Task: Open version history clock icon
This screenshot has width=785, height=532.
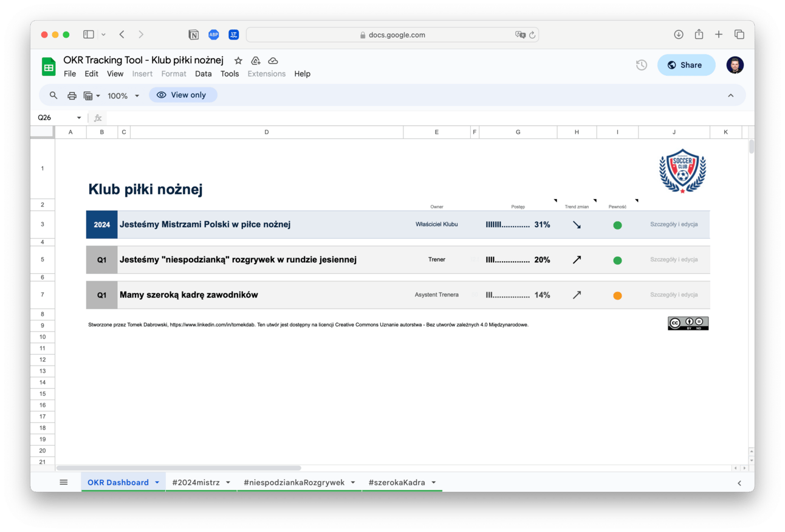Action: [642, 65]
